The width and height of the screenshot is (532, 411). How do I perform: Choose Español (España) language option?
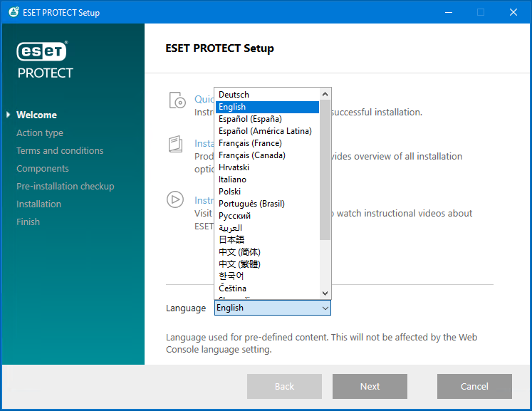point(250,119)
